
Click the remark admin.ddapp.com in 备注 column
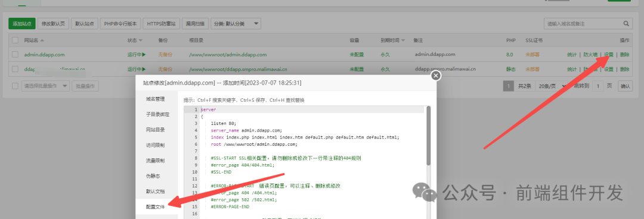435,55
